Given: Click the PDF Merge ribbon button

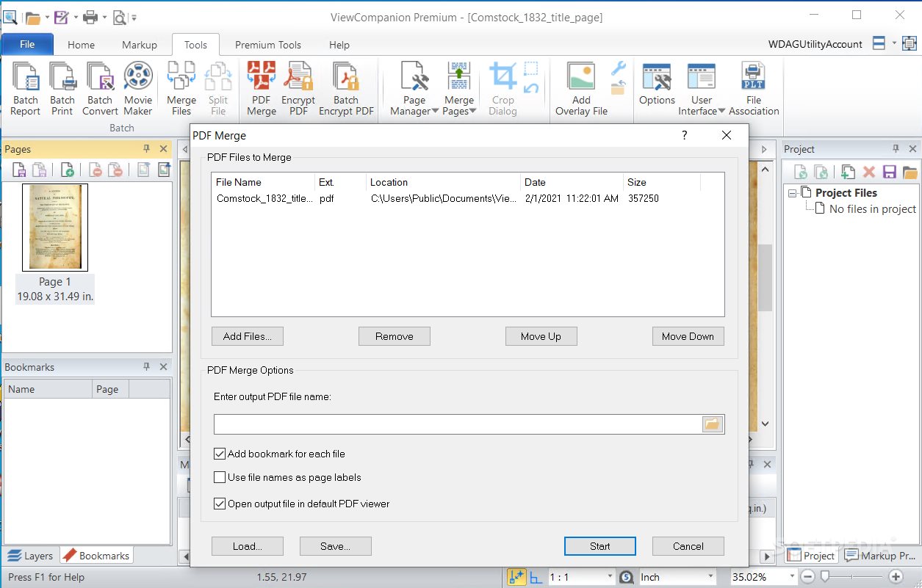Looking at the screenshot, I should (x=262, y=89).
